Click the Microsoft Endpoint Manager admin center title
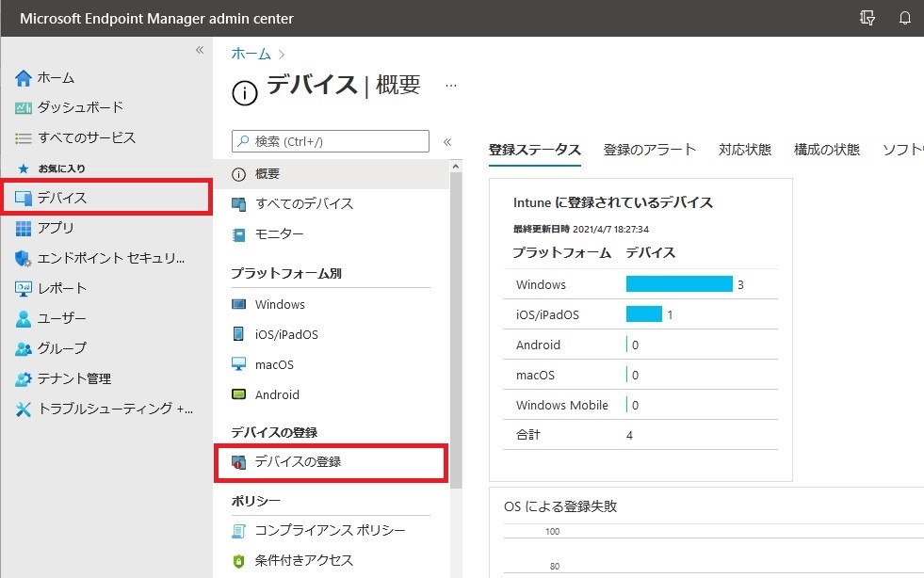 pyautogui.click(x=156, y=18)
